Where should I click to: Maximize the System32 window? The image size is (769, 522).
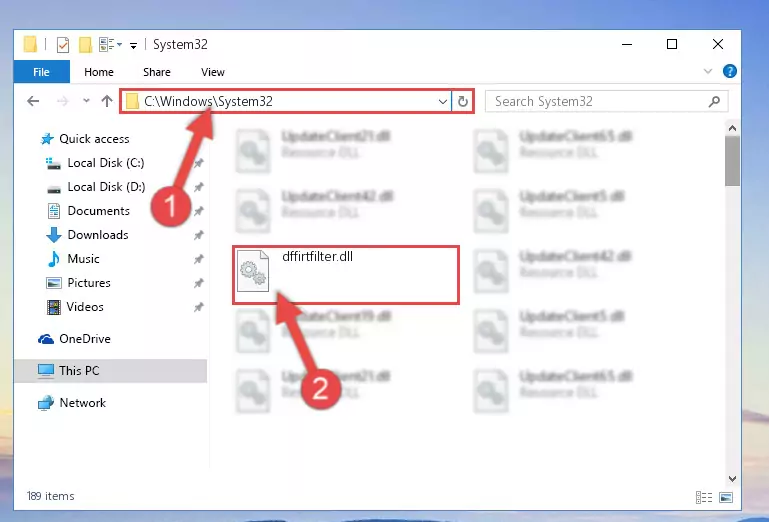[672, 45]
